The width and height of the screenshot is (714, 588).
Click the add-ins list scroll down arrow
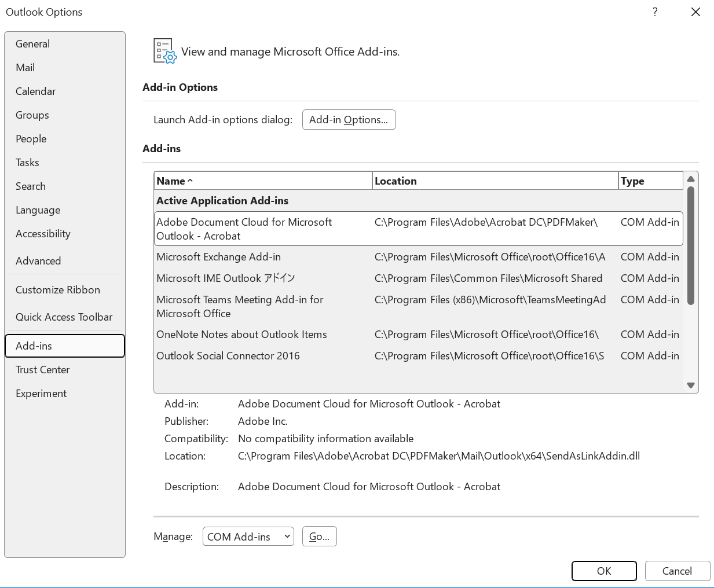(690, 385)
